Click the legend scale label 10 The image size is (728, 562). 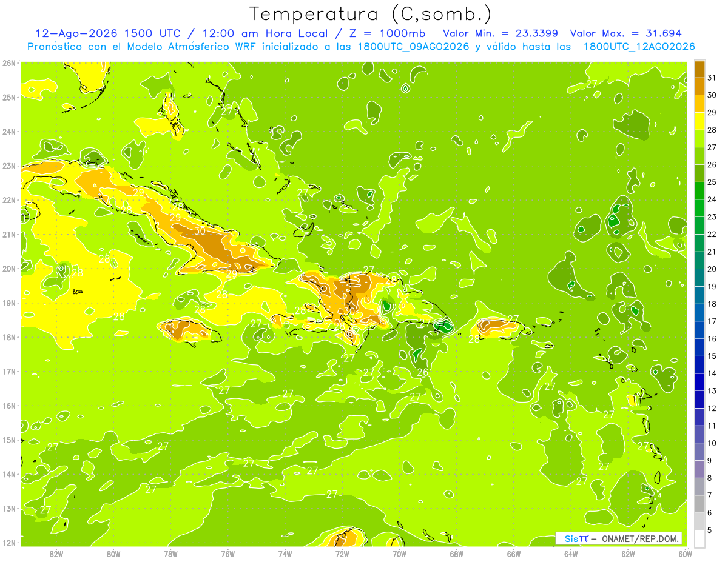(712, 443)
